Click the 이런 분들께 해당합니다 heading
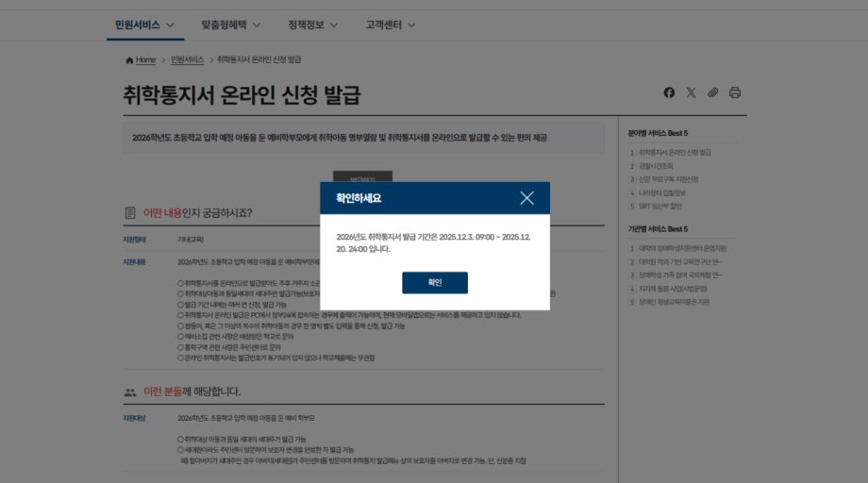Screen dimensions: 868x483 (x=192, y=391)
